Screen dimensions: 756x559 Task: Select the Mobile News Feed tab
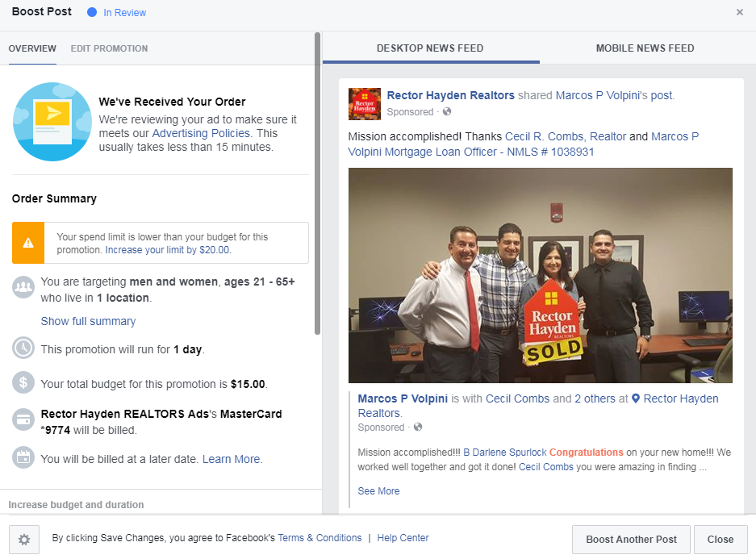point(645,48)
